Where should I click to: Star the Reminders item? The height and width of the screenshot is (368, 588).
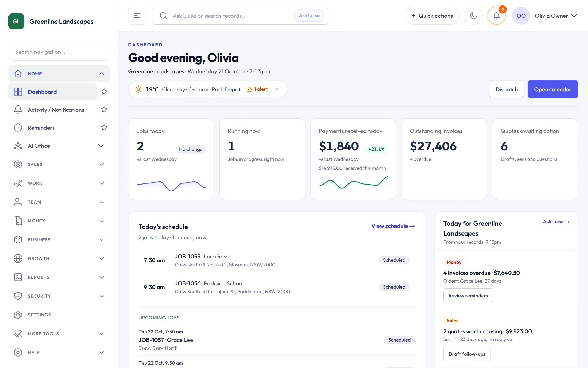point(104,128)
